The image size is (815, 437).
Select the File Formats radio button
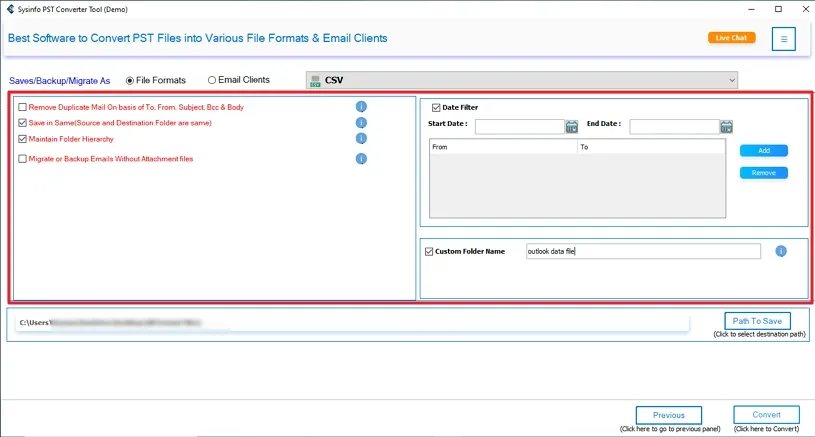[x=130, y=81]
